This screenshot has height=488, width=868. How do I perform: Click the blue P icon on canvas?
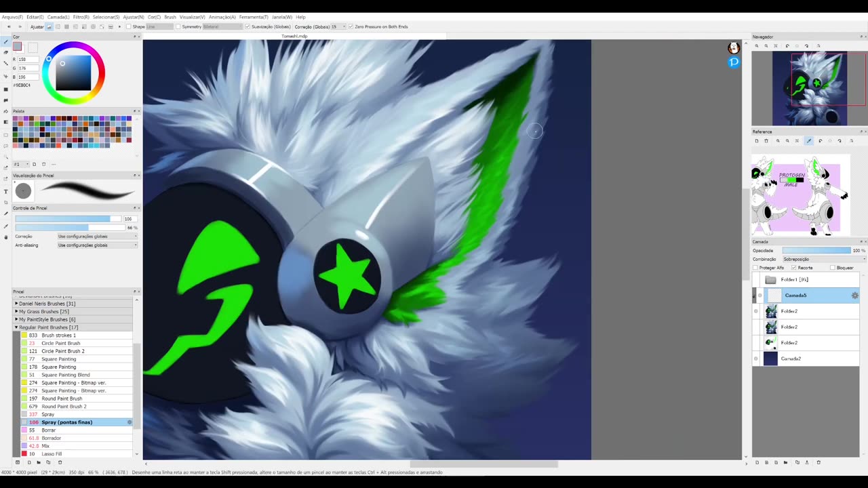click(x=733, y=62)
